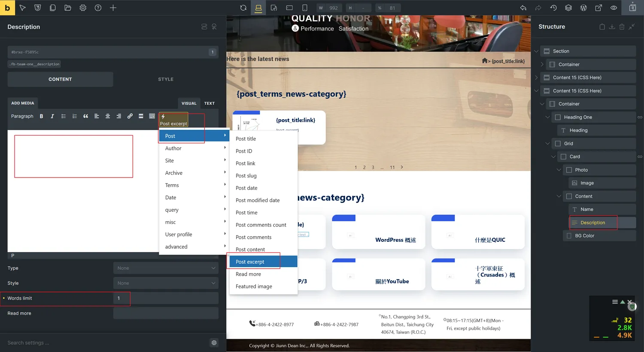
Task: Apply bold formatting in the text editor
Action: click(41, 116)
